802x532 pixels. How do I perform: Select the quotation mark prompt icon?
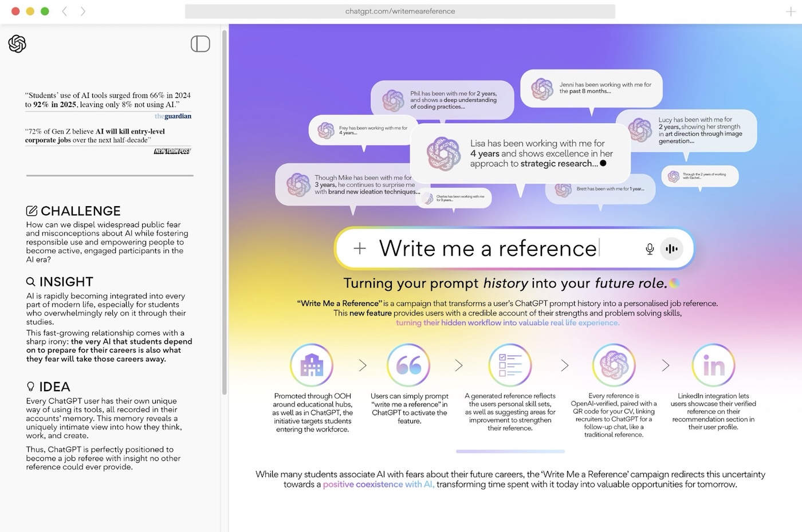pos(408,365)
